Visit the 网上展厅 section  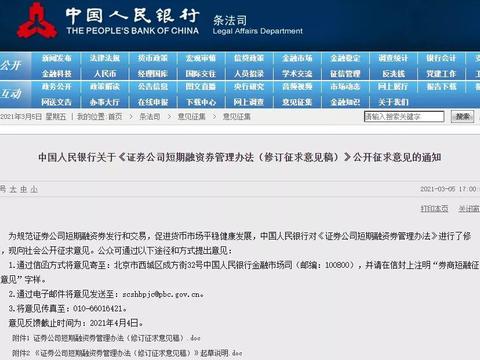coord(393,87)
